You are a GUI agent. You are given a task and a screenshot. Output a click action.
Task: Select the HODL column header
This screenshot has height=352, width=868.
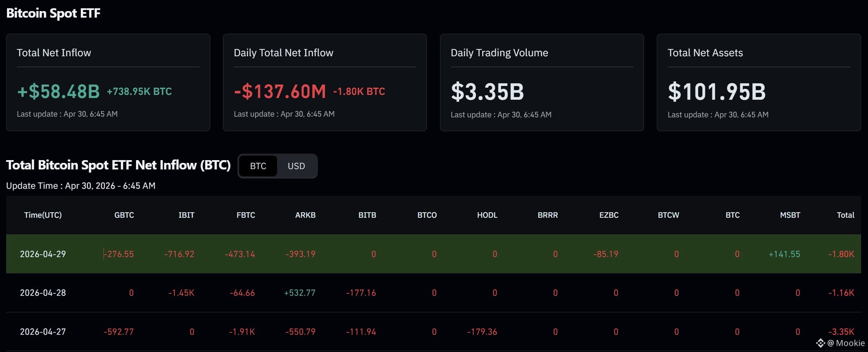[487, 215]
